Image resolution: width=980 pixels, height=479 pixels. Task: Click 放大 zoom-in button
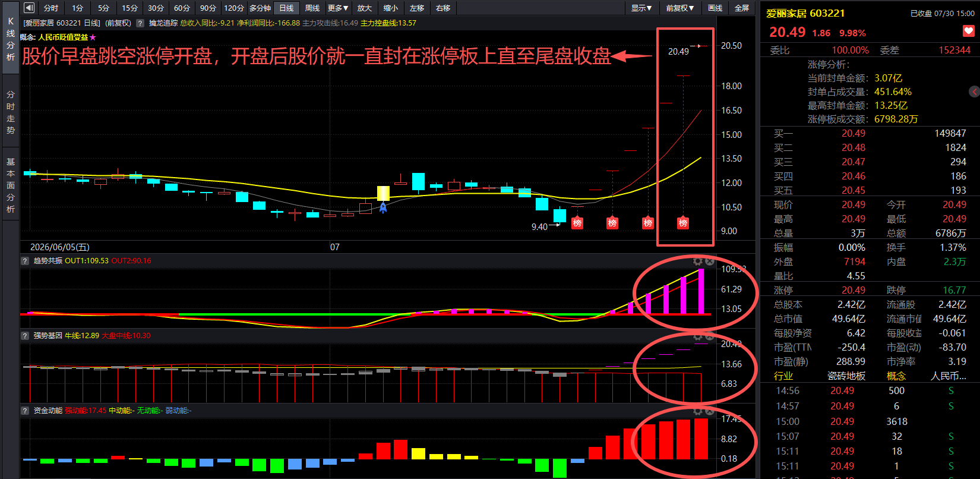click(x=365, y=8)
